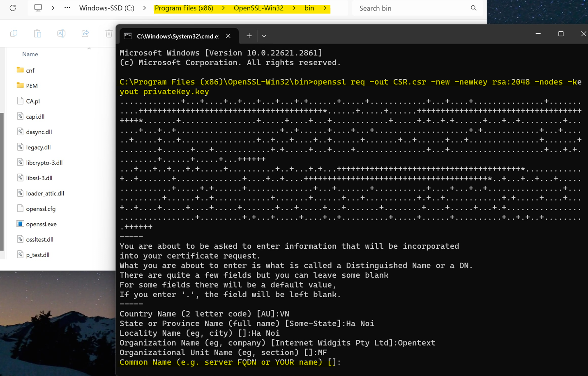Click the Copy icon in Explorer toolbar
Image resolution: width=588 pixels, height=376 pixels.
14,33
